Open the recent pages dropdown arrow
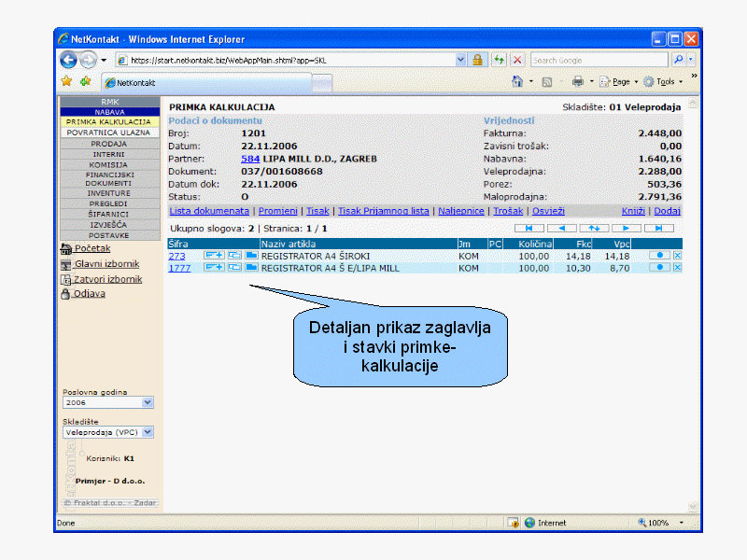The height and width of the screenshot is (560, 747). [104, 61]
